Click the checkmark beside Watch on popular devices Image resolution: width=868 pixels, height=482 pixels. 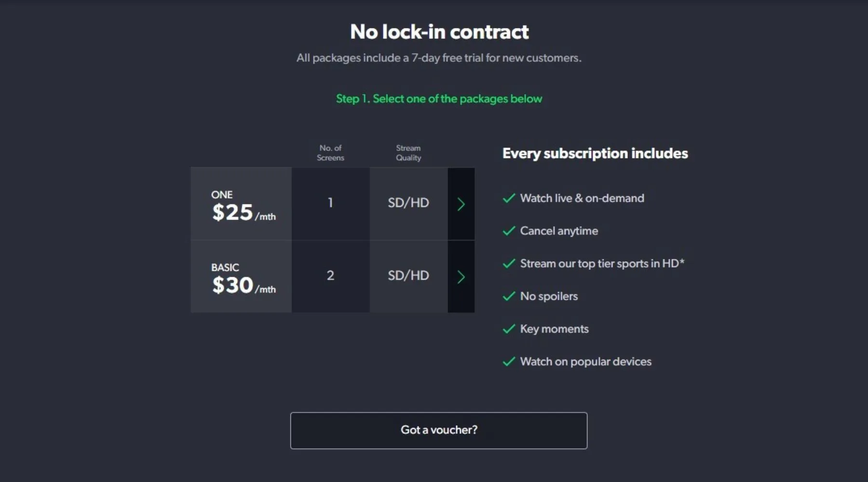click(509, 362)
